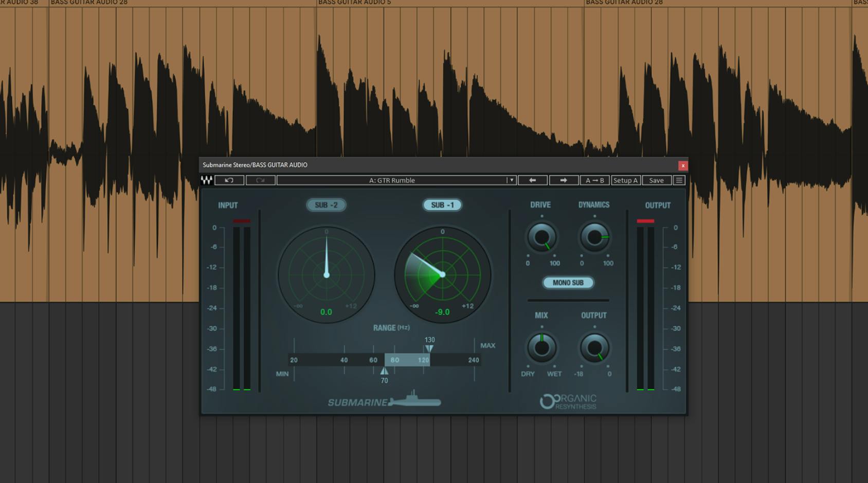The width and height of the screenshot is (868, 483).
Task: Adjust the DRIVE knob
Action: (541, 237)
